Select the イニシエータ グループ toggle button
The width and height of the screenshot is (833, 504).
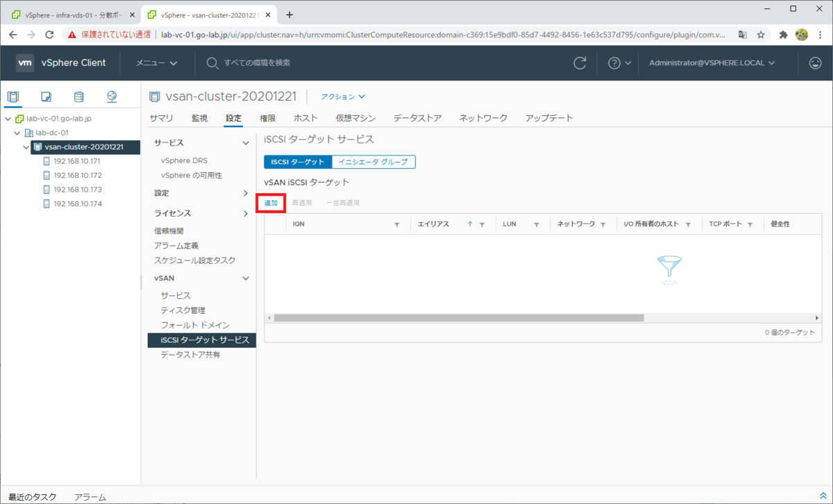click(x=373, y=162)
